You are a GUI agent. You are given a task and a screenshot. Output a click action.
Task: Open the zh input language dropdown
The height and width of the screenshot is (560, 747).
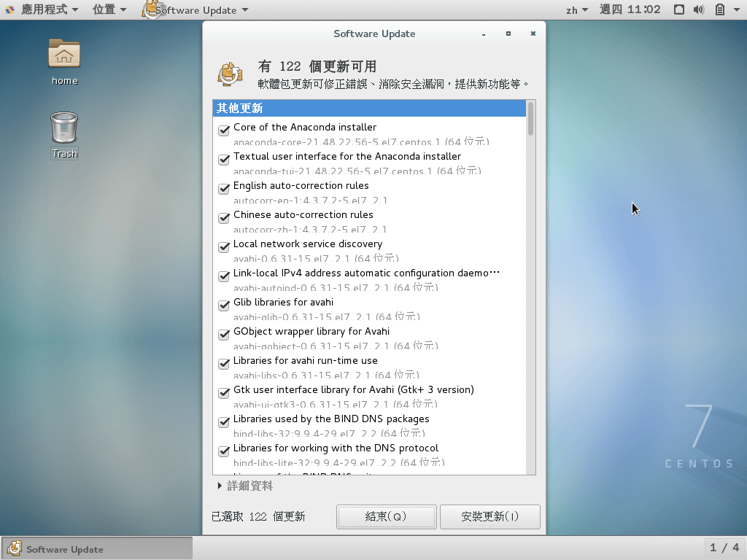(576, 9)
